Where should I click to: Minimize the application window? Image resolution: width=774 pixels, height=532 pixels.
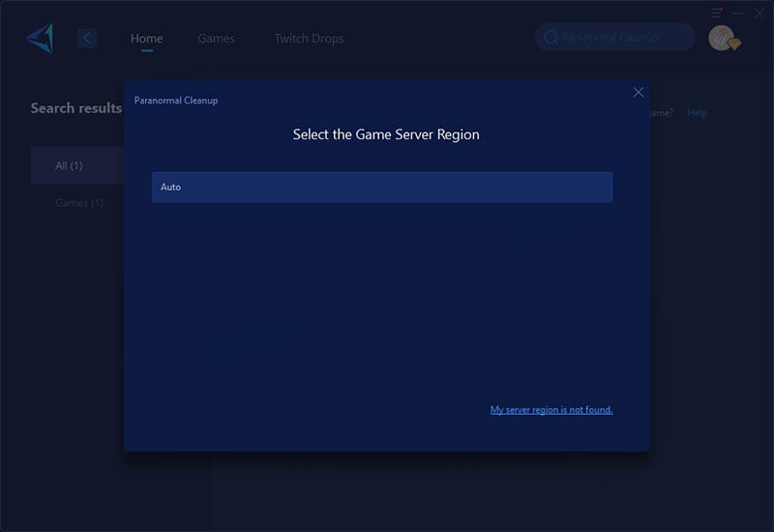(x=738, y=14)
